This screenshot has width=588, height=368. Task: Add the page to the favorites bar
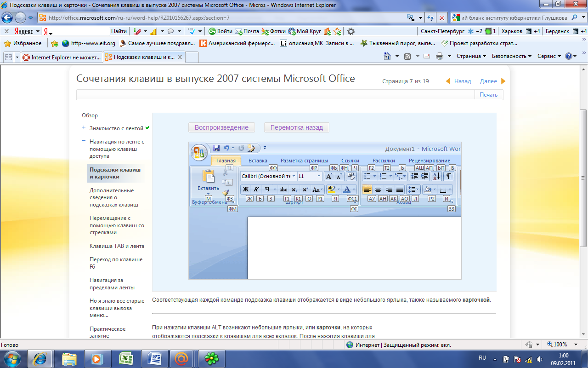pos(55,43)
